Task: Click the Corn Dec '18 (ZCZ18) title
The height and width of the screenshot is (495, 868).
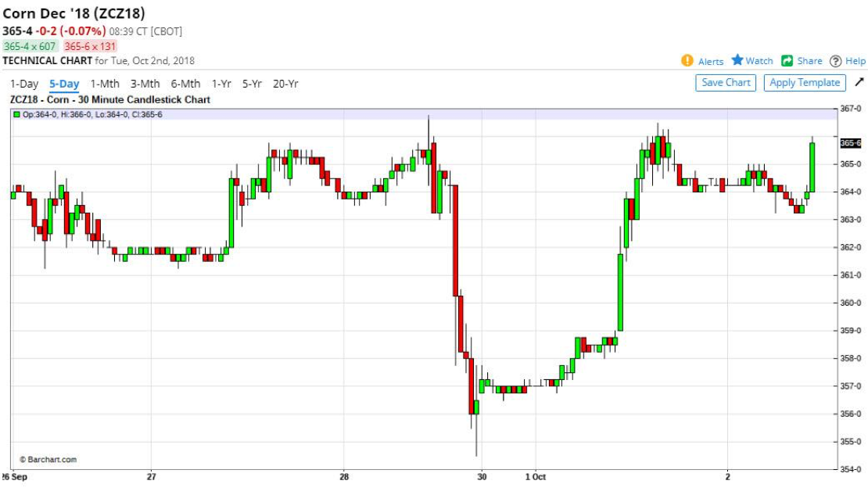Action: click(74, 13)
